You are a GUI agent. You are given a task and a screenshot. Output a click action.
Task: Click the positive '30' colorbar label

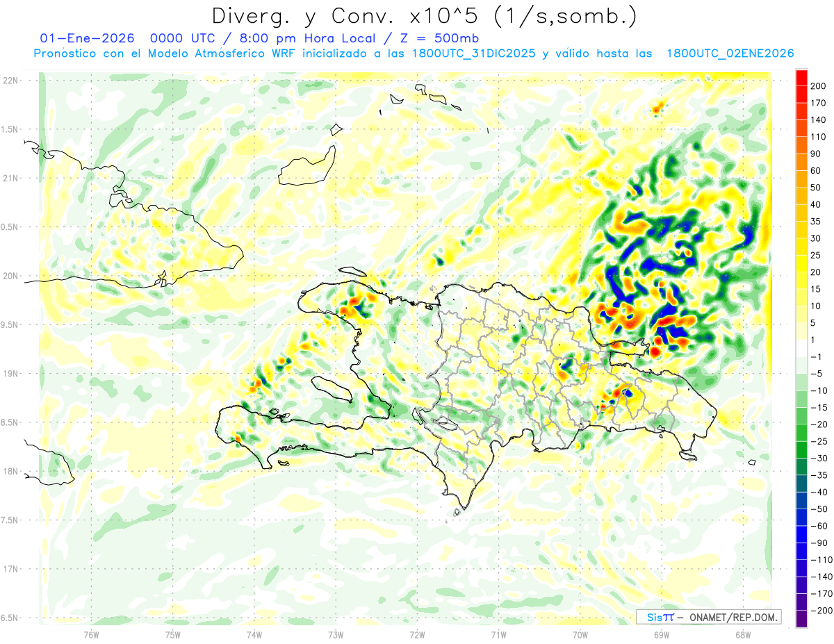click(x=816, y=238)
